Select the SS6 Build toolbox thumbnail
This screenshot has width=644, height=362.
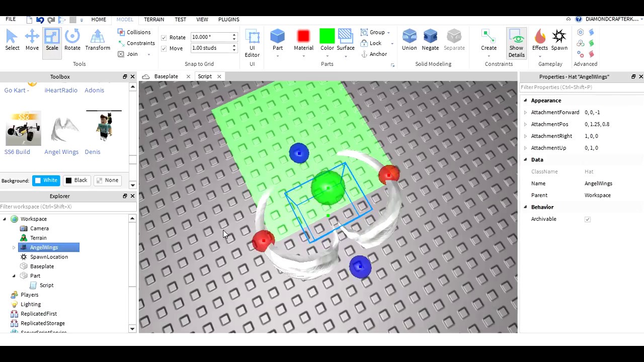coord(23,129)
